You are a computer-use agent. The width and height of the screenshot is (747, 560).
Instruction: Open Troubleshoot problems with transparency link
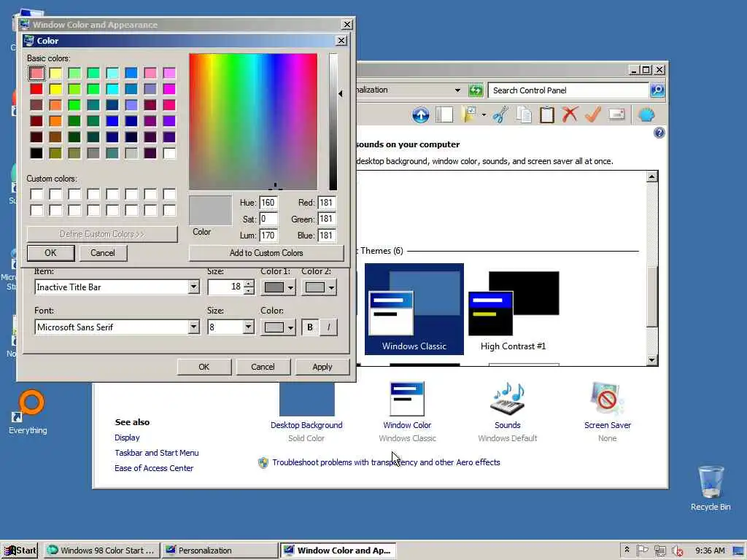pos(387,462)
